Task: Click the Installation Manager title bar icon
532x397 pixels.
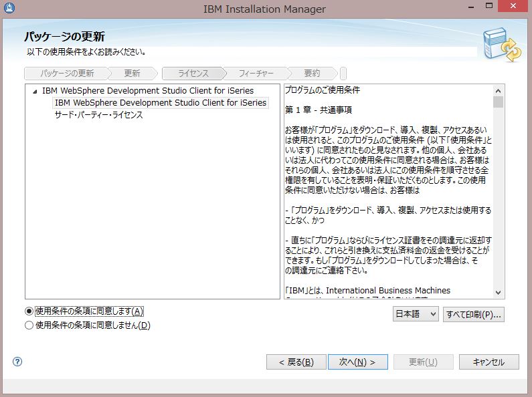Action: click(x=9, y=7)
